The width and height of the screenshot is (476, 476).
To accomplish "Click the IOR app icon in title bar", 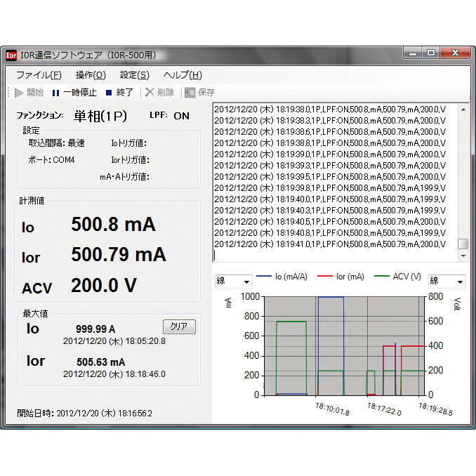I will click(12, 54).
